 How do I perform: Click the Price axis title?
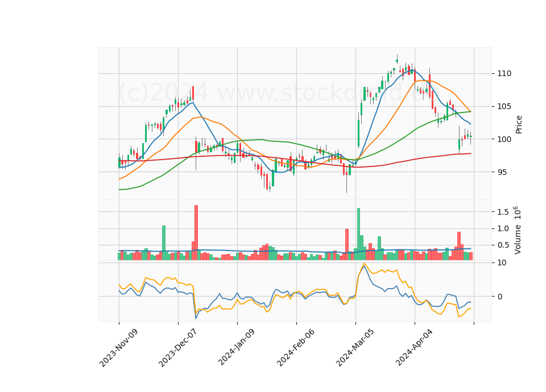519,124
